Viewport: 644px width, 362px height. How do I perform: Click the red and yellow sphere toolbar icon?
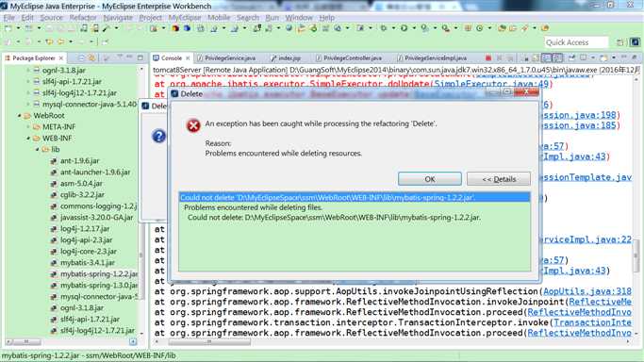click(175, 28)
